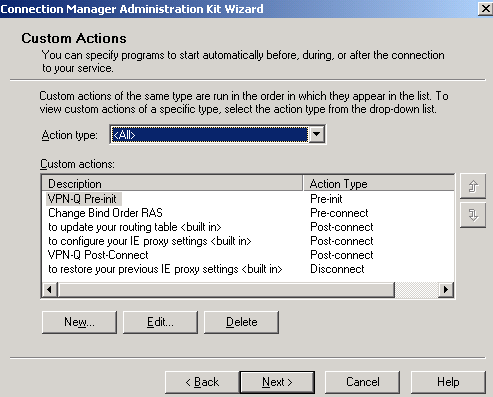Viewport: 493px width, 397px height.
Task: Close the wizard window with X
Action: pos(485,9)
